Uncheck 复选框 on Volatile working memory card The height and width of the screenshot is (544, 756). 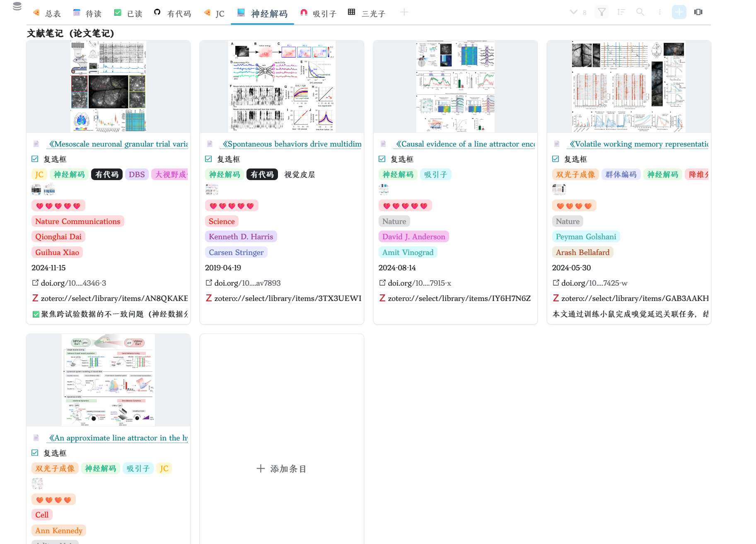coord(556,159)
